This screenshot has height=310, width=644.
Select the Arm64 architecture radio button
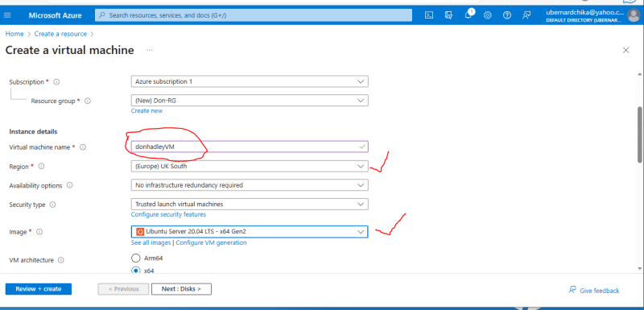coord(135,258)
